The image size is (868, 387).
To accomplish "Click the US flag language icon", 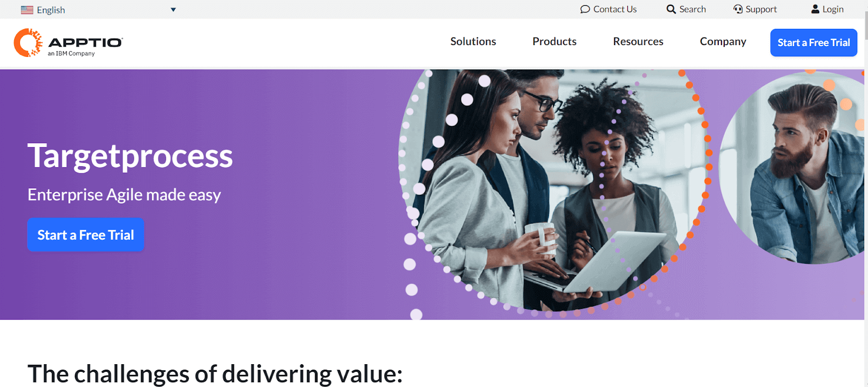I will (27, 10).
